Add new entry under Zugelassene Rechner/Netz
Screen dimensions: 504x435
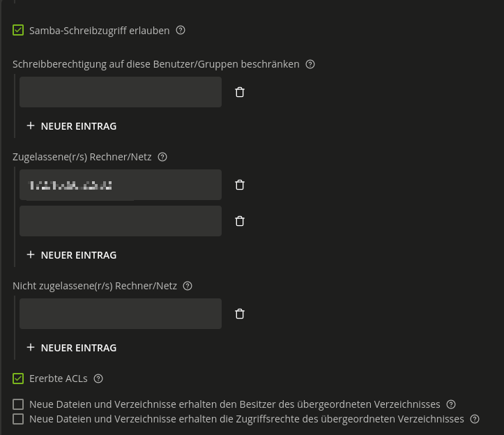(x=71, y=255)
